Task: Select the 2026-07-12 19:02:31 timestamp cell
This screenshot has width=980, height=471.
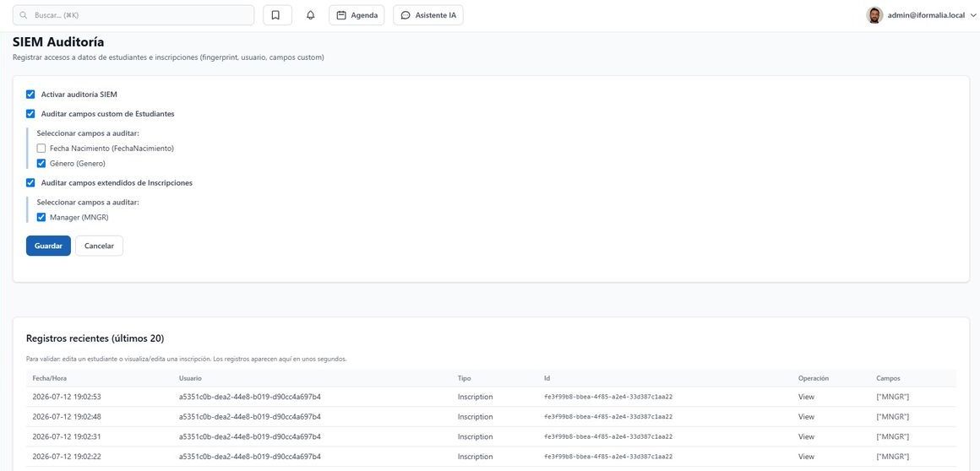Action: click(67, 436)
